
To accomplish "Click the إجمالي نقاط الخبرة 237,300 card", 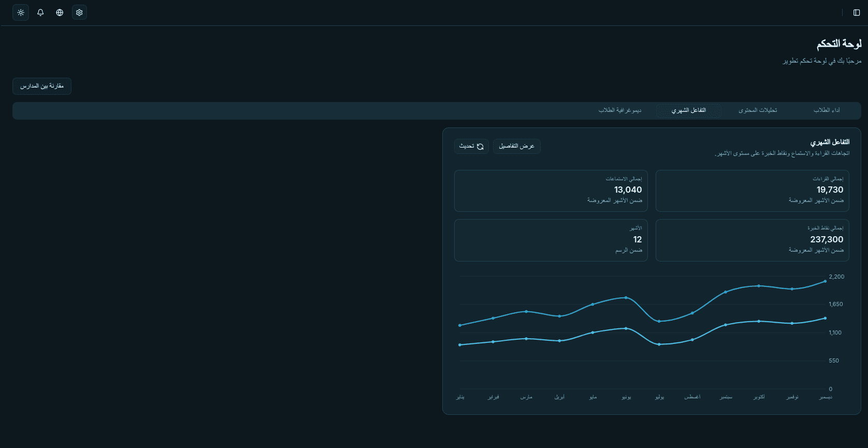I will click(753, 240).
